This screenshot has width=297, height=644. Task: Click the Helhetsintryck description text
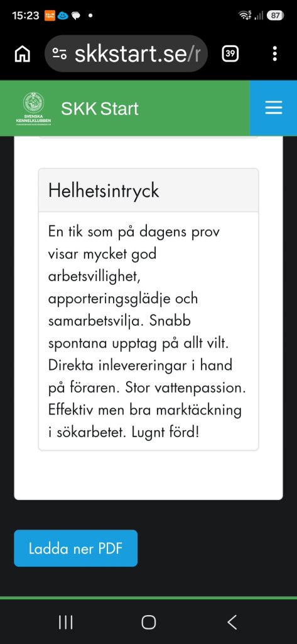pyautogui.click(x=147, y=332)
